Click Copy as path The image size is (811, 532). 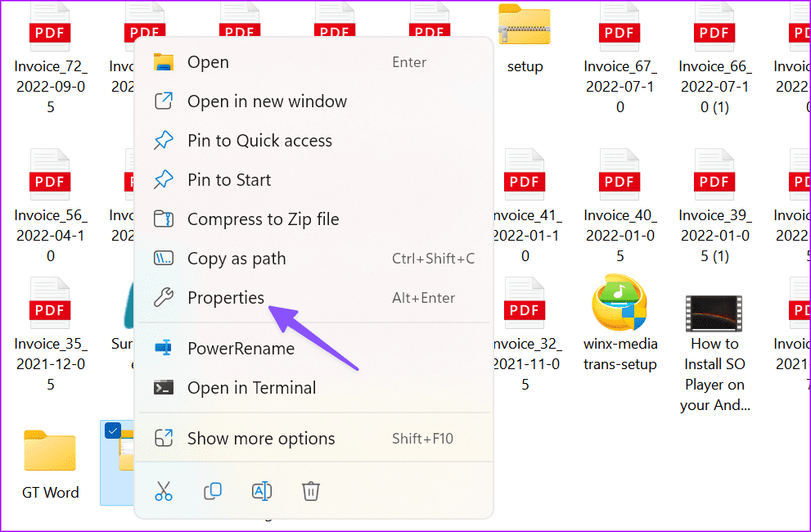[x=237, y=258]
